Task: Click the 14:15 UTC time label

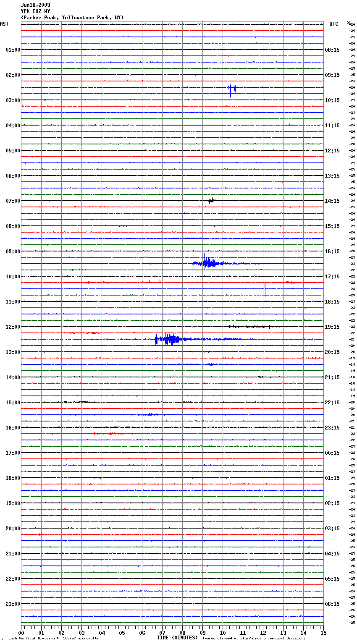Action: pos(332,201)
